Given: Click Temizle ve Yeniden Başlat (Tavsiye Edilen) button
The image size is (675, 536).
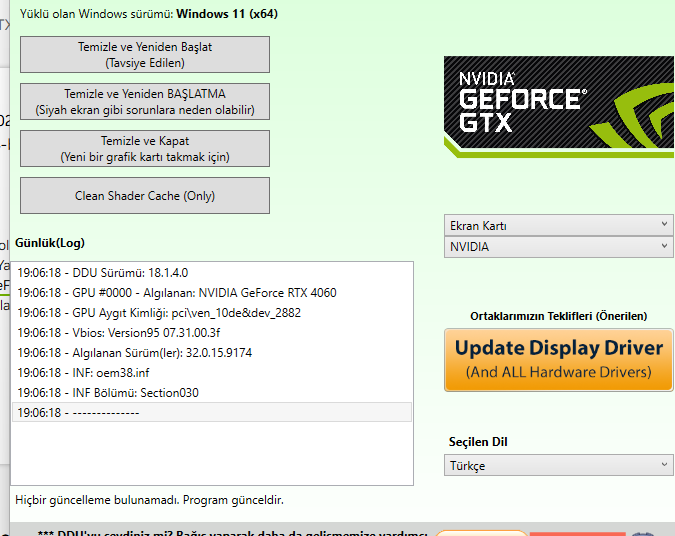Looking at the screenshot, I should point(145,55).
